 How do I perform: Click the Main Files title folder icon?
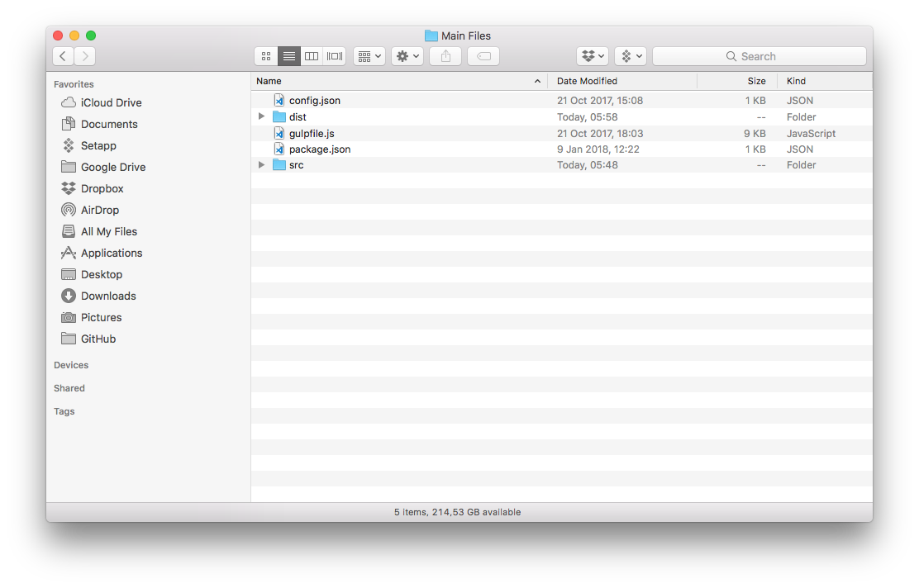[x=431, y=36]
